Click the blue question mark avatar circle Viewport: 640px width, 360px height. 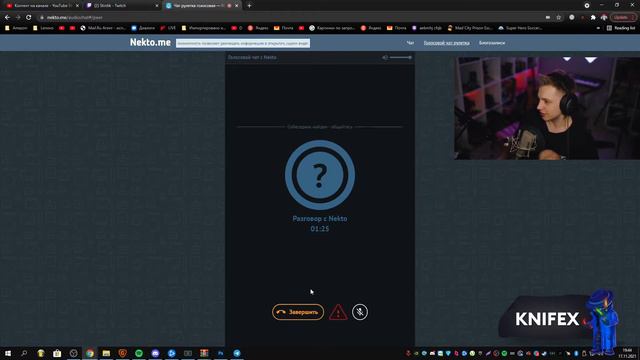click(320, 175)
